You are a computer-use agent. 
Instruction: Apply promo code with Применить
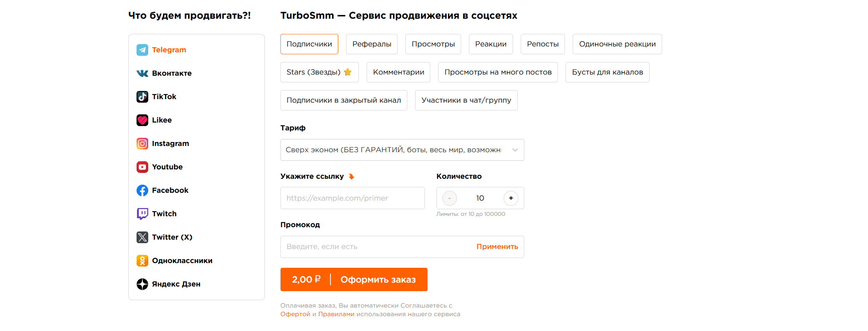click(497, 247)
